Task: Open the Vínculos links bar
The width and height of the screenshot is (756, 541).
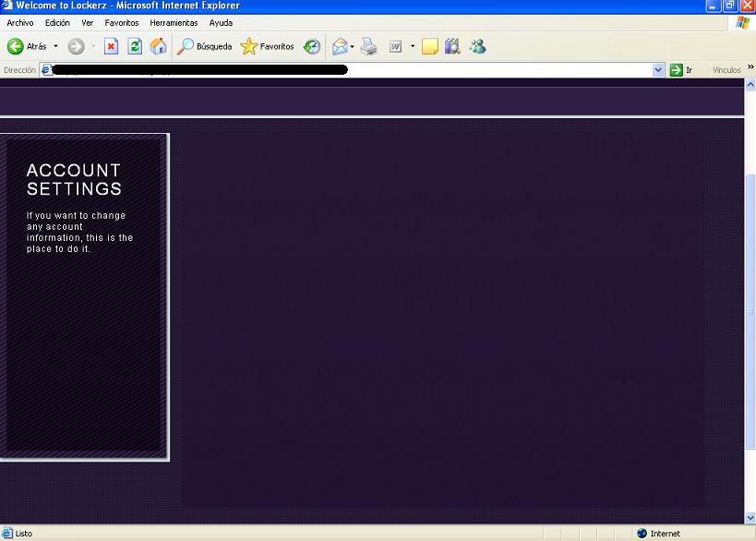Action: (726, 70)
